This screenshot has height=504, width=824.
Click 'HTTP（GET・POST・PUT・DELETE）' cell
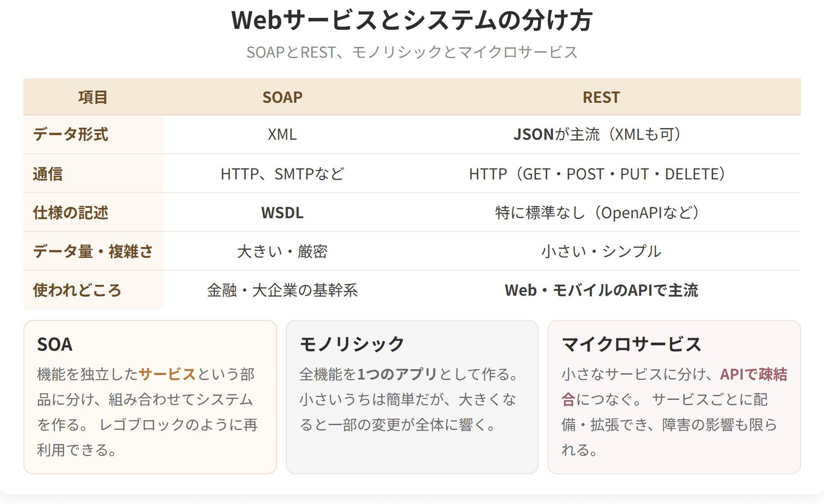(601, 174)
